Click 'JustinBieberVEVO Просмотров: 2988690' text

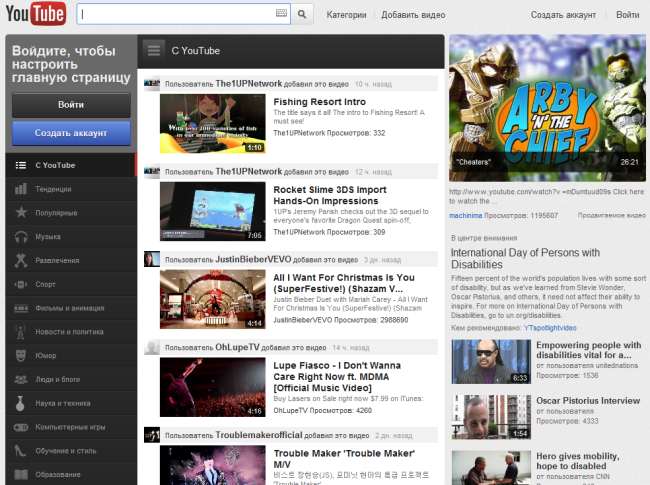(341, 320)
